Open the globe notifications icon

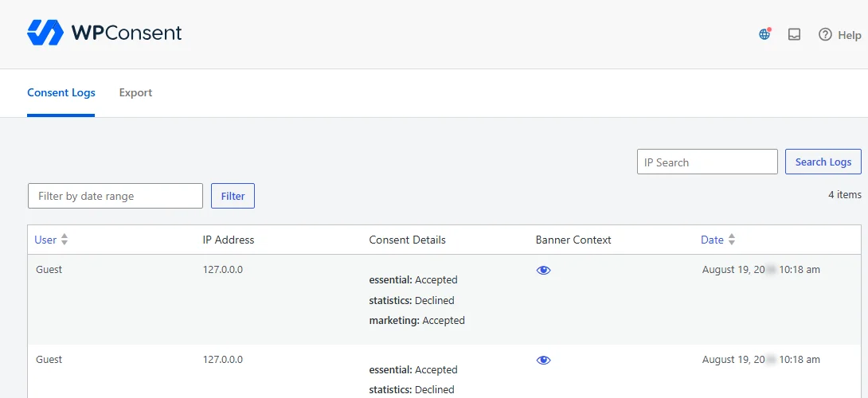point(764,34)
